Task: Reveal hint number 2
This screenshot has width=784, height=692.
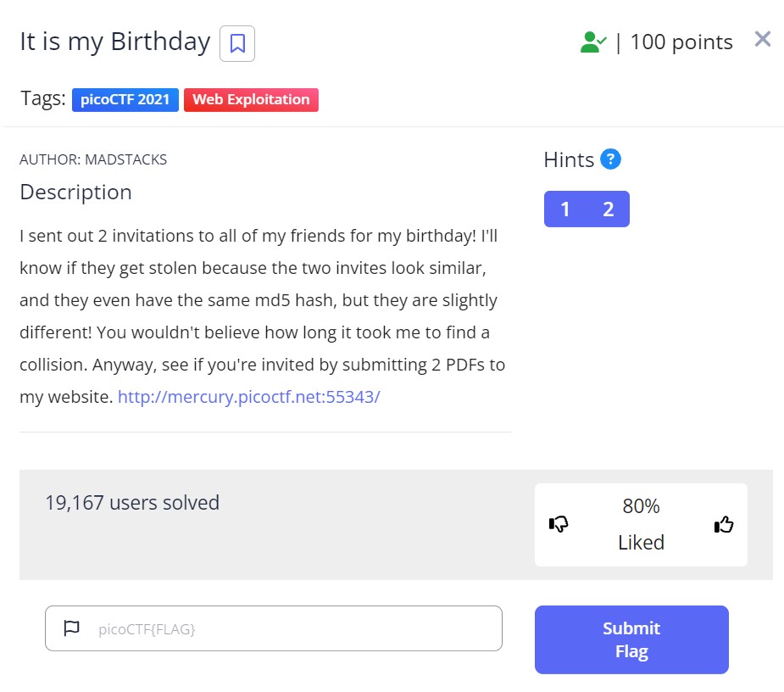Action: [608, 209]
